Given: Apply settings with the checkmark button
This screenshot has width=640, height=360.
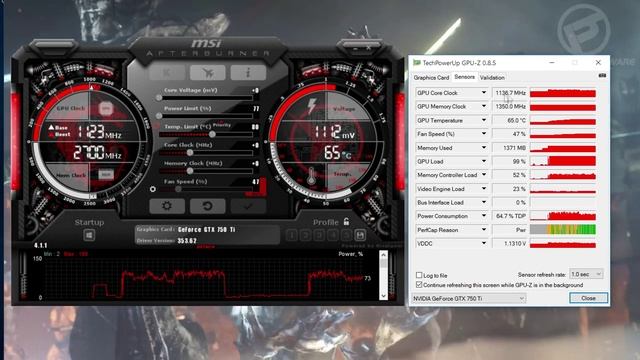Looking at the screenshot, I should pos(248,206).
